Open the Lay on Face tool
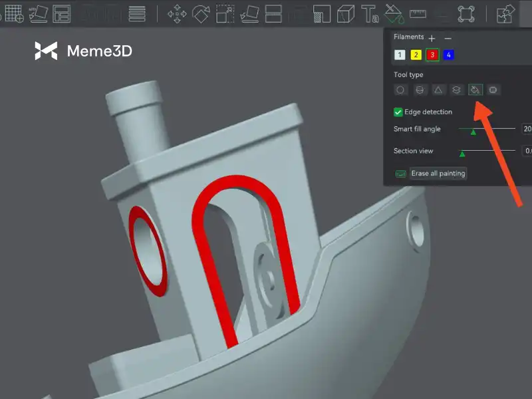532x399 pixels. click(249, 13)
